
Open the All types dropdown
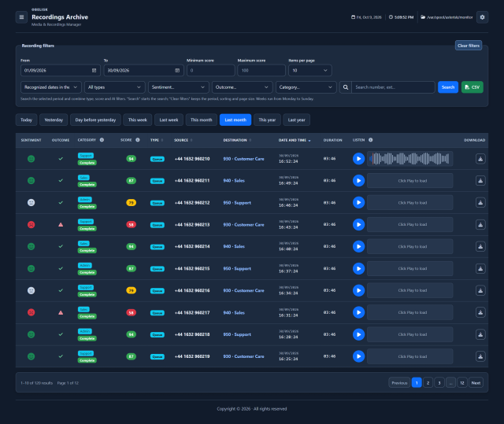(x=115, y=87)
